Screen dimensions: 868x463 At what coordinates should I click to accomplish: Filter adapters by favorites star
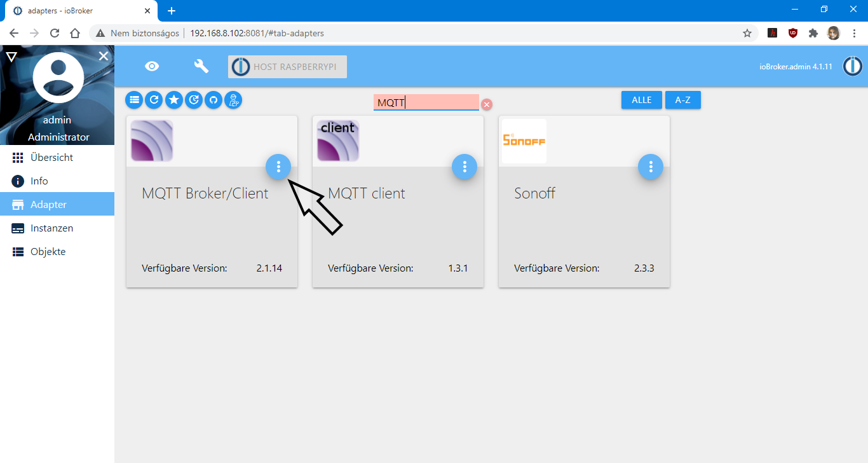173,100
